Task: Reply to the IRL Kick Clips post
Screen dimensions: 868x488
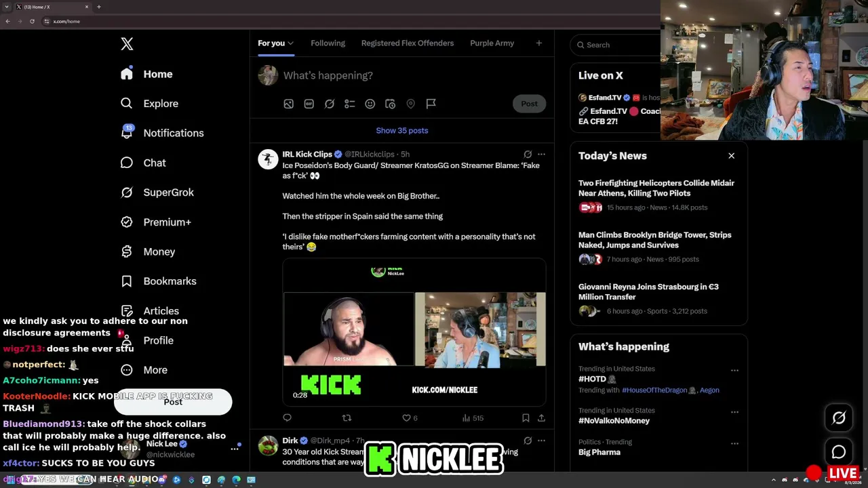Action: click(x=288, y=418)
